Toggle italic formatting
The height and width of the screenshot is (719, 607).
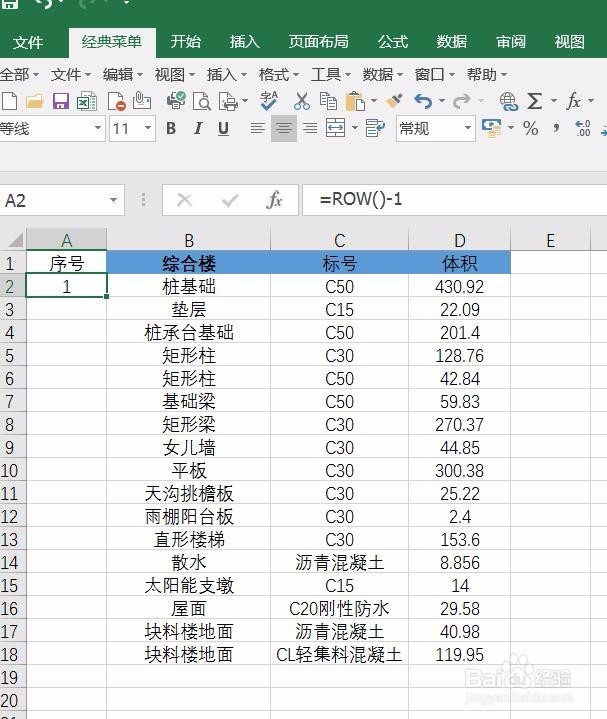pyautogui.click(x=198, y=128)
